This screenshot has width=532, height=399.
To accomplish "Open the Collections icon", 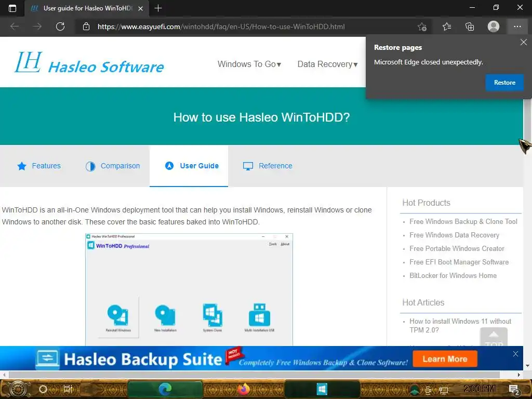I will click(x=470, y=26).
